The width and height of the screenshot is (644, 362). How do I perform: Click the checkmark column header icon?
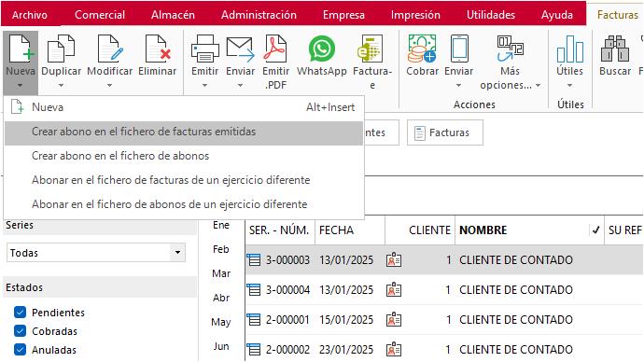(x=595, y=230)
